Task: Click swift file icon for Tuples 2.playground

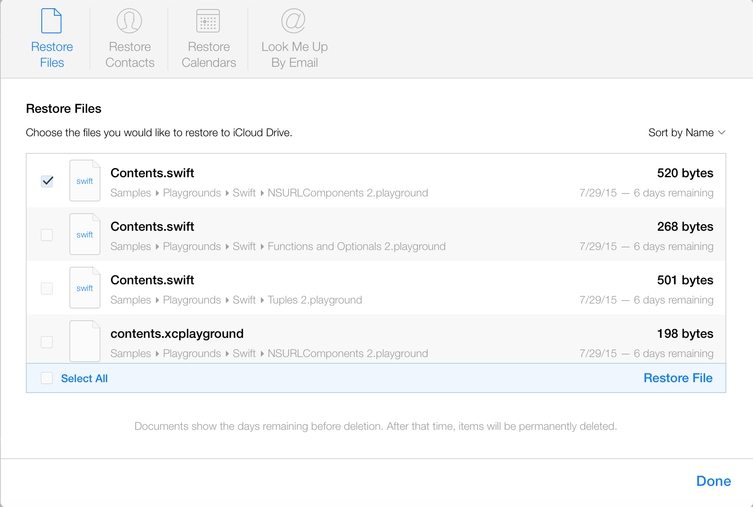Action: 85,288
